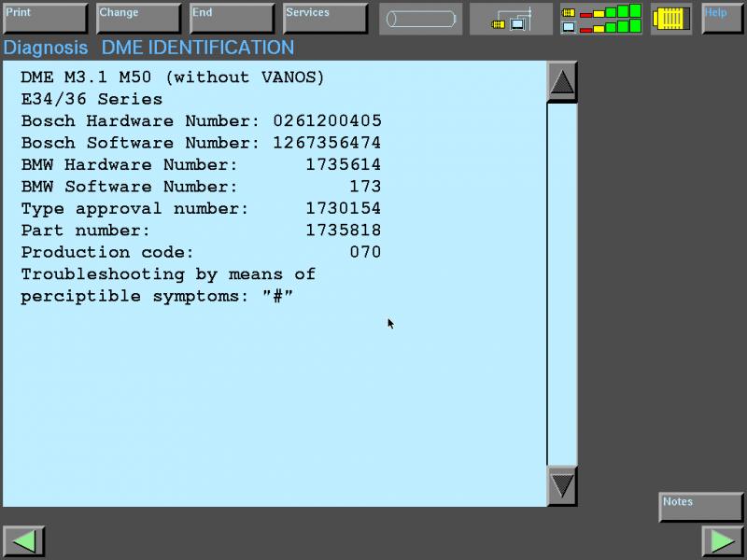Click the green signal strength bars indicator
Image resolution: width=747 pixels, height=560 pixels.
pos(600,19)
